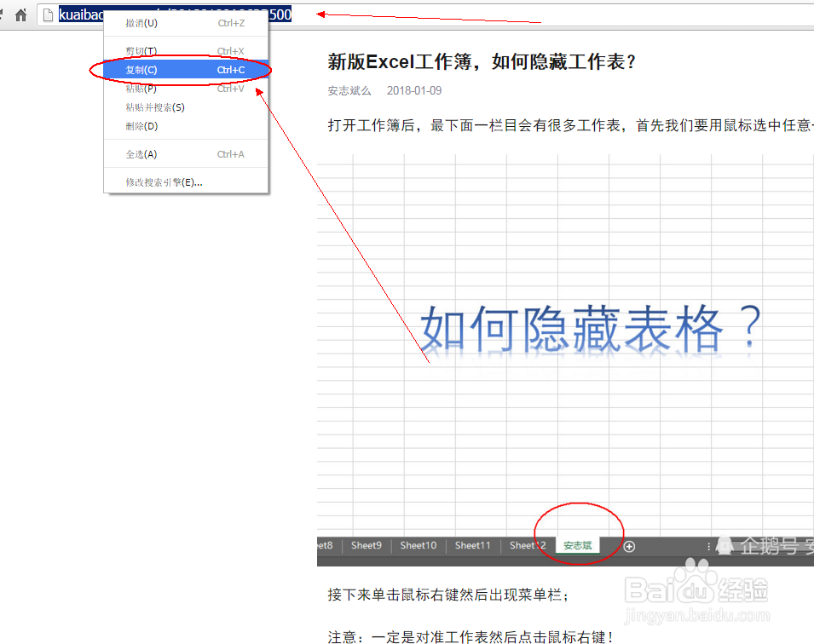Choose 修改搜索引擎(E)... from the context menu
The image size is (814, 644).
coord(186,182)
